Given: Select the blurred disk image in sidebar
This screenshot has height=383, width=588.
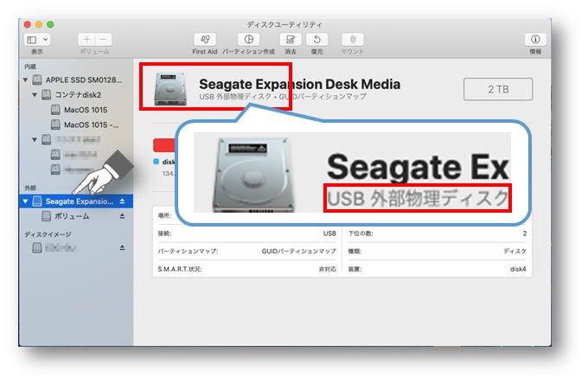Looking at the screenshot, I should tap(76, 248).
